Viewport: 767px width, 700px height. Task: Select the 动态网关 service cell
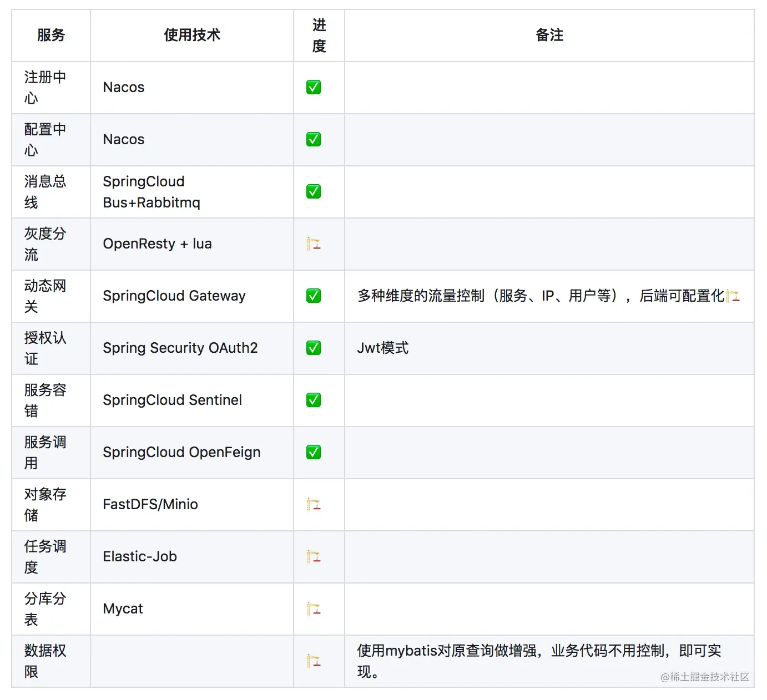[x=51, y=296]
